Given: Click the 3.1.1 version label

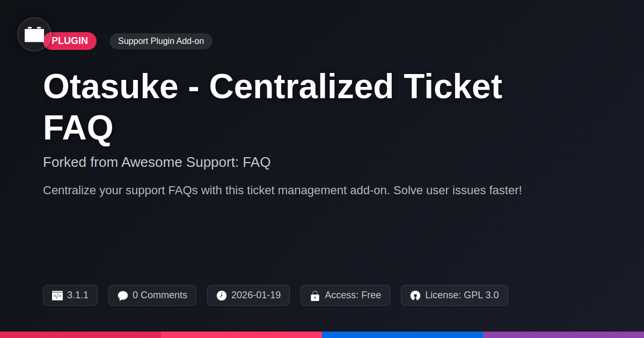Looking at the screenshot, I should 78,295.
